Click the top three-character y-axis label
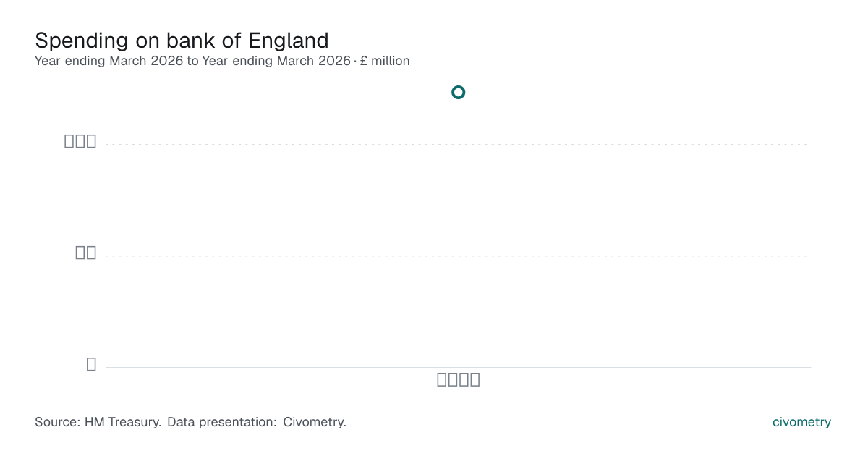 click(x=80, y=142)
